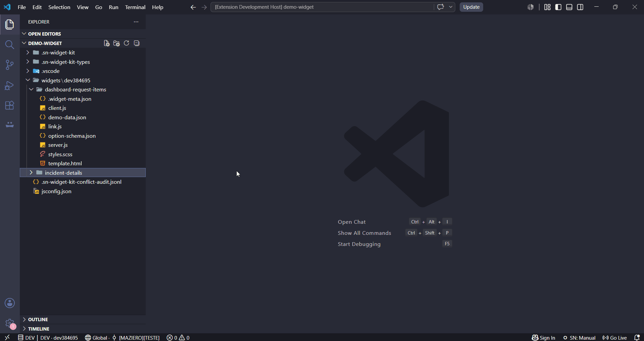The width and height of the screenshot is (644, 341).
Task: Open the Help menu
Action: [157, 7]
